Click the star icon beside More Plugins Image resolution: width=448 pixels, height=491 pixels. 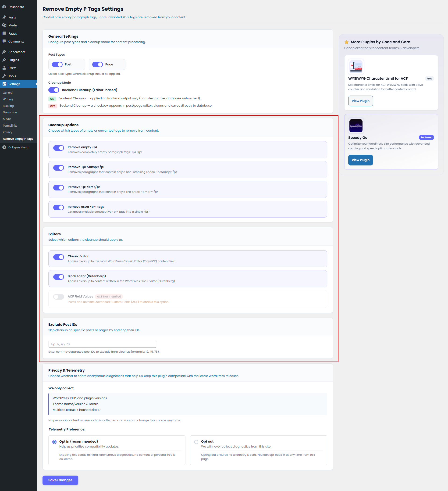346,42
